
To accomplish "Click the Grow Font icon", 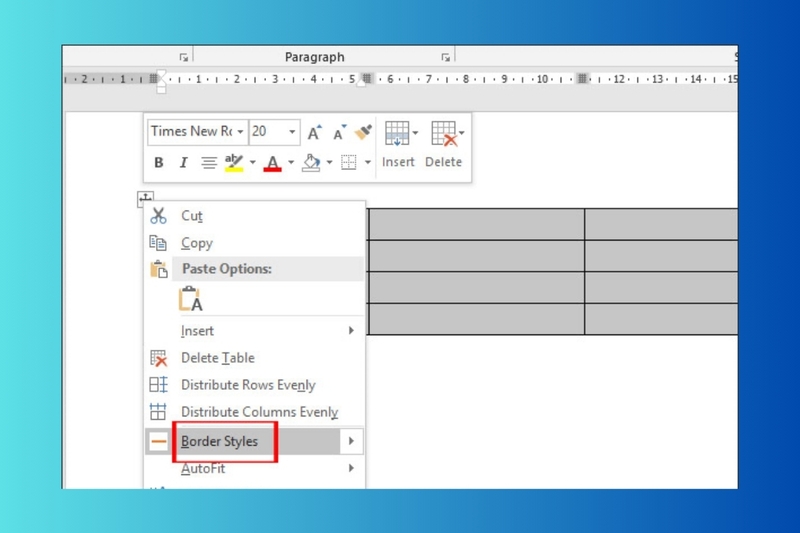I will tap(314, 132).
